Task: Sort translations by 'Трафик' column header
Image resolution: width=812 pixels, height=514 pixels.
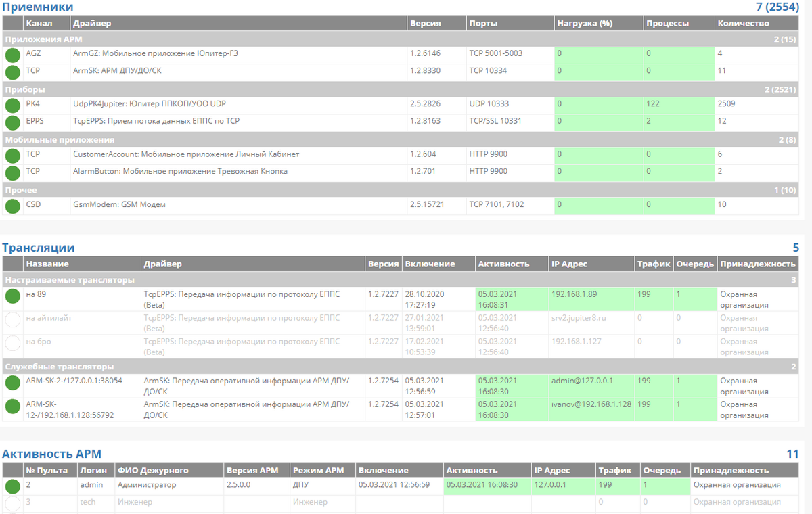Action: point(652,264)
